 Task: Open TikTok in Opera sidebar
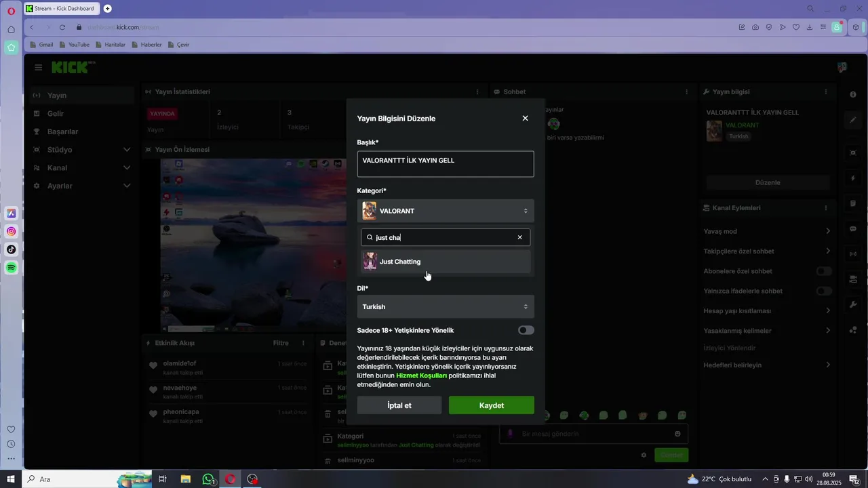(12, 249)
